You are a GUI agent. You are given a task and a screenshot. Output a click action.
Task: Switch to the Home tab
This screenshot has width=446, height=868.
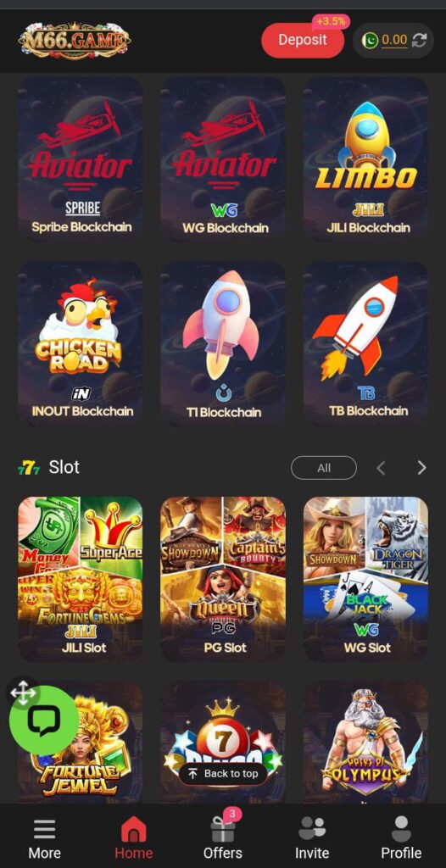tap(133, 837)
